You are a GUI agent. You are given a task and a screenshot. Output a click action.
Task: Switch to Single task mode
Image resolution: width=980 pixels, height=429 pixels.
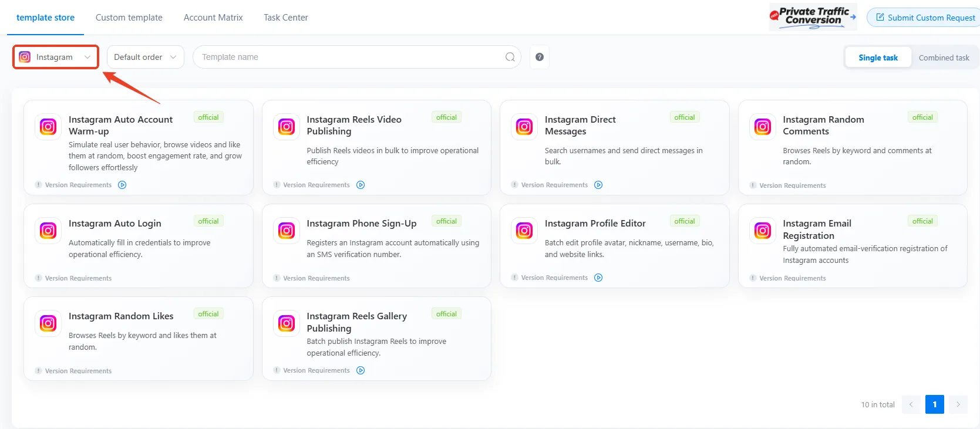click(x=878, y=58)
